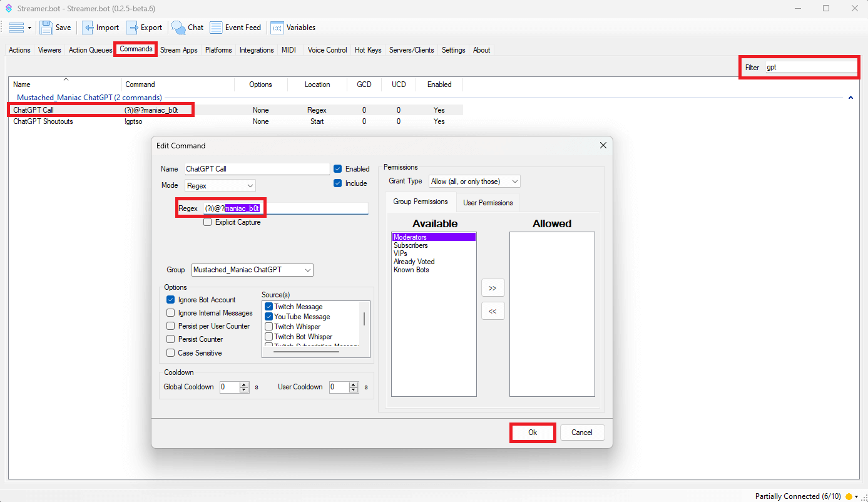This screenshot has width=868, height=502.
Task: Open the Chat window icon
Action: 178,28
